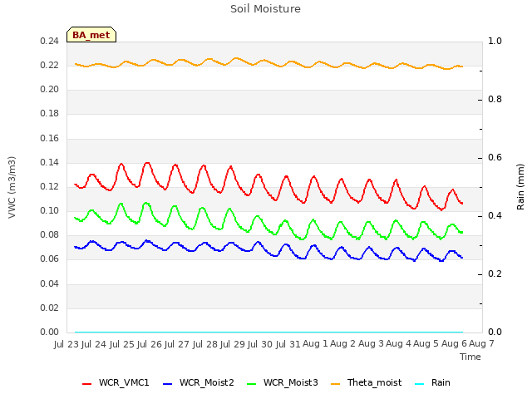This screenshot has height=399, width=532.
Task: Click the Aug 7 date tick label
Action: 481,344
